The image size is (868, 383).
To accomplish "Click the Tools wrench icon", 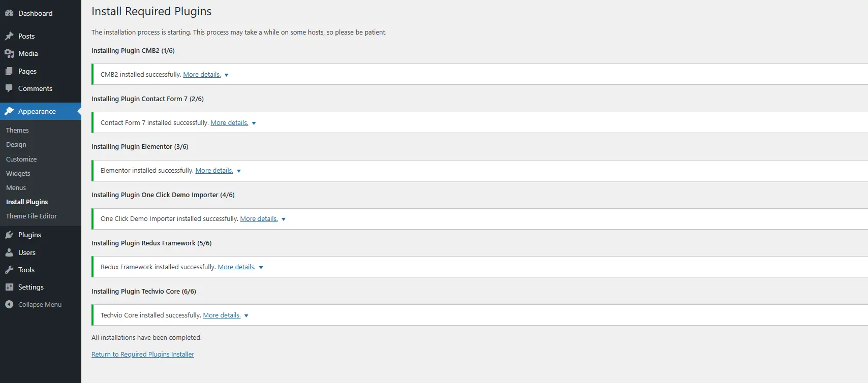I will (x=9, y=270).
